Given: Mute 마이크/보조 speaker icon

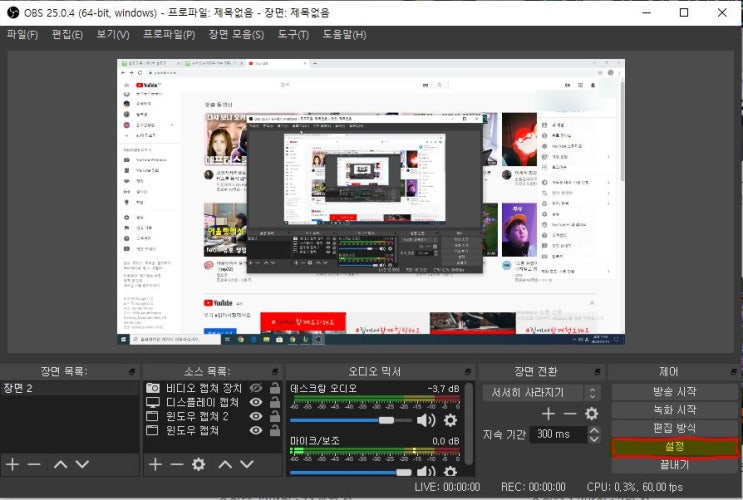Looking at the screenshot, I should pyautogui.click(x=426, y=471).
